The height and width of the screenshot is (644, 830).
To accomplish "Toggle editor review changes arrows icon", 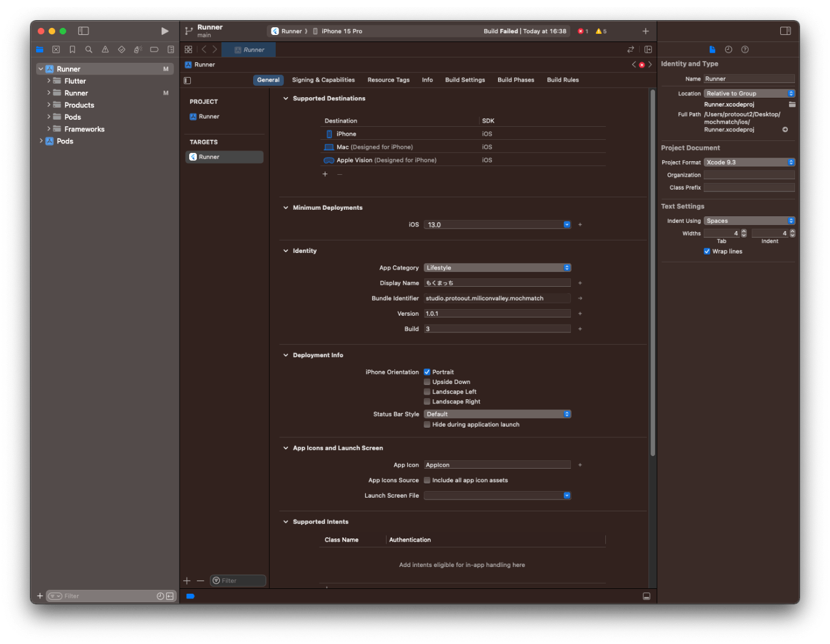I will (631, 50).
